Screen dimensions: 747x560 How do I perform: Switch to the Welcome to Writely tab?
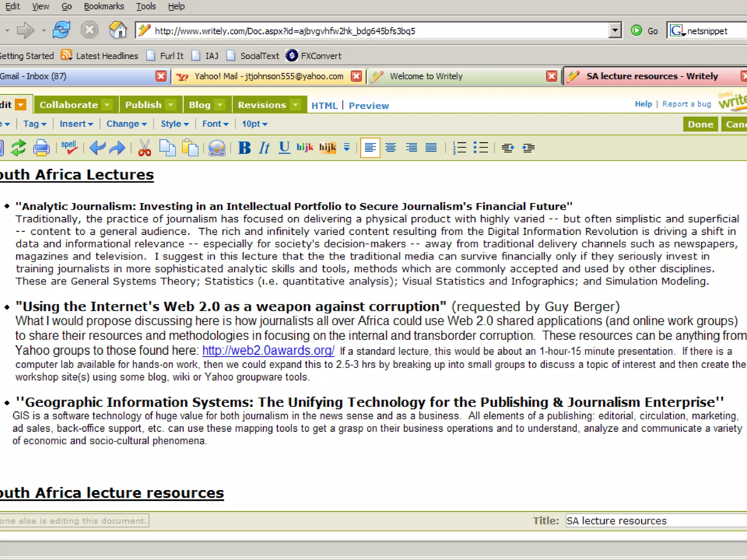click(426, 76)
